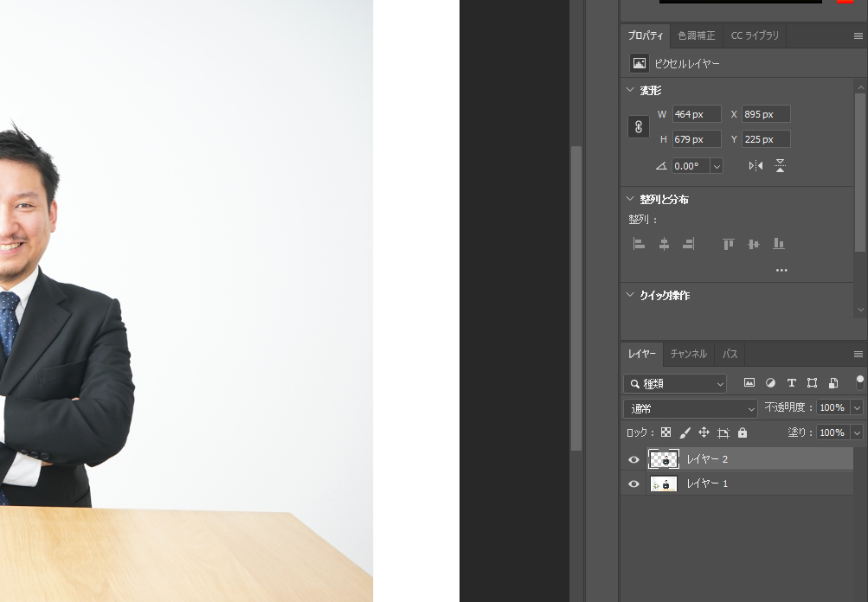Click the lock position move icon
The width and height of the screenshot is (868, 602).
[x=704, y=432]
